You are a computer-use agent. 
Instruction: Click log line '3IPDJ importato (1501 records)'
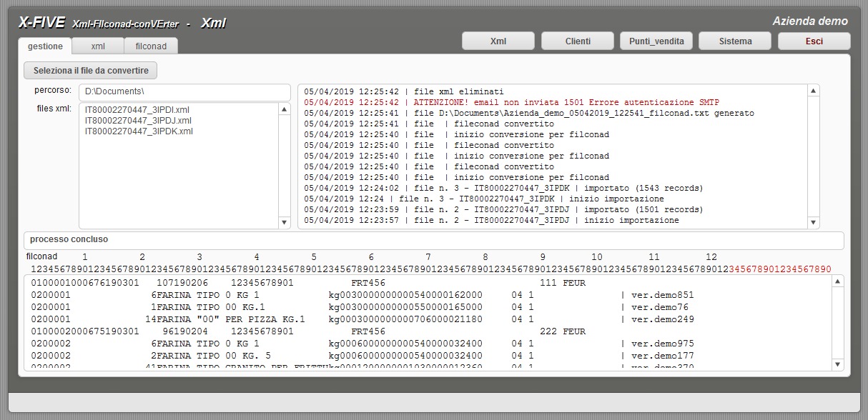(x=503, y=209)
